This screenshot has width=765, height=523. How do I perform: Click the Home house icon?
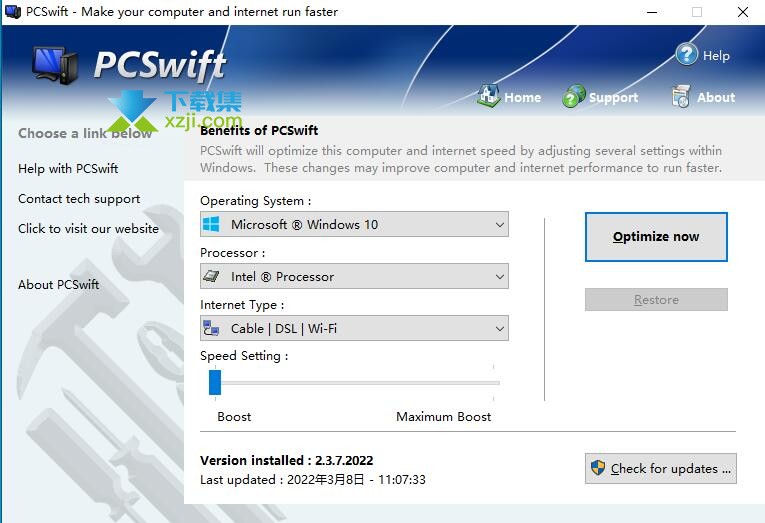488,96
